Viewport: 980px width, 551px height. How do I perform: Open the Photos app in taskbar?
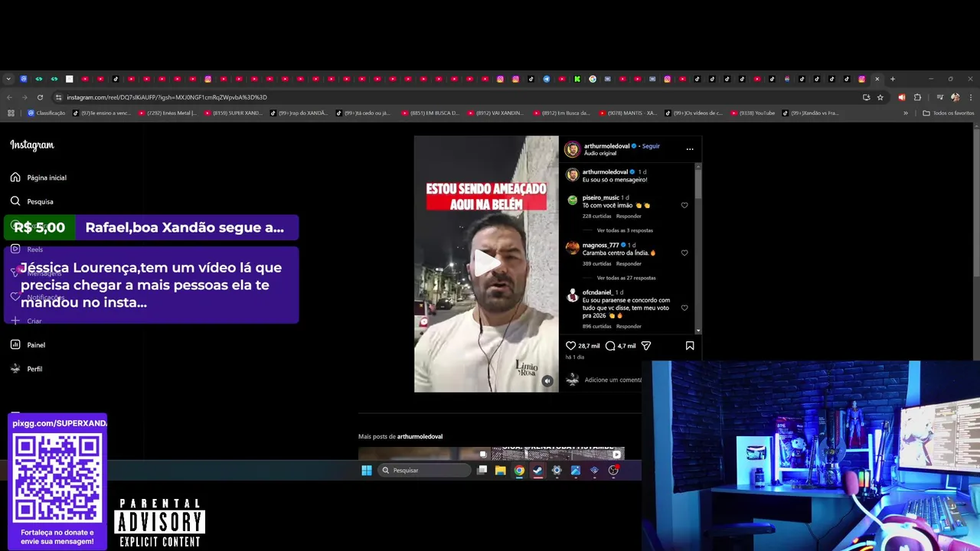(x=575, y=471)
